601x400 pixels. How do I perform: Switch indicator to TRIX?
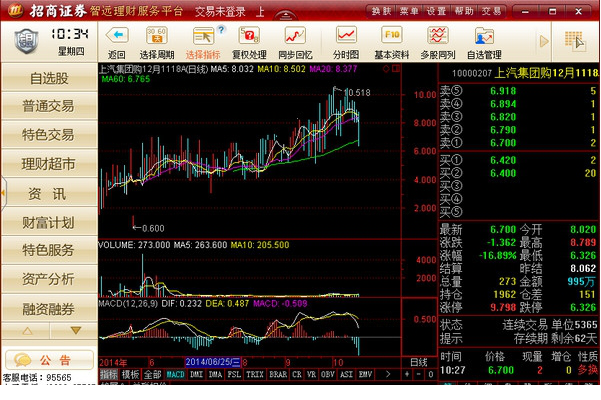tap(255, 374)
